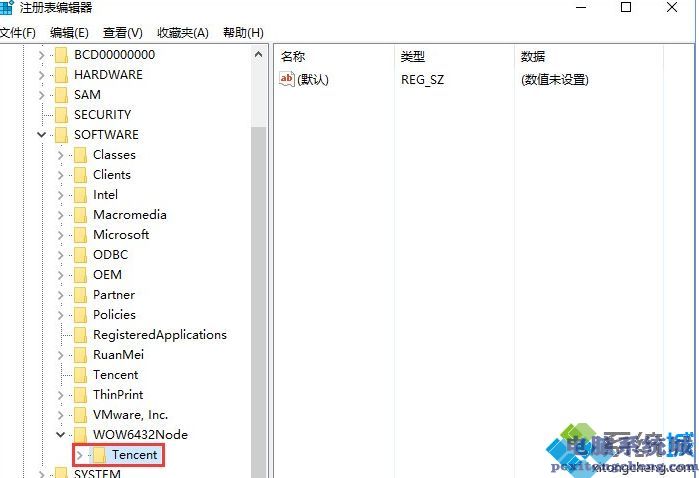Click the (数值未设置) data cell
The height and width of the screenshot is (478, 699).
[x=555, y=80]
